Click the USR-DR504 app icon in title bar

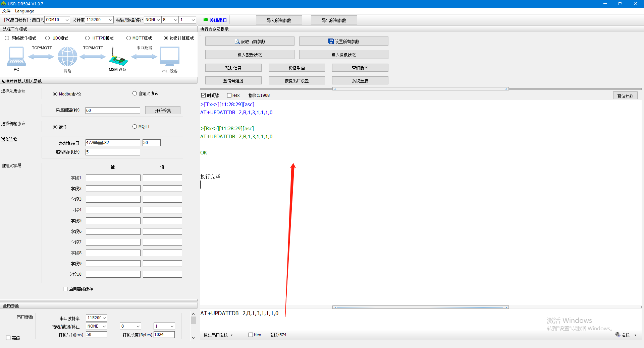[x=4, y=4]
